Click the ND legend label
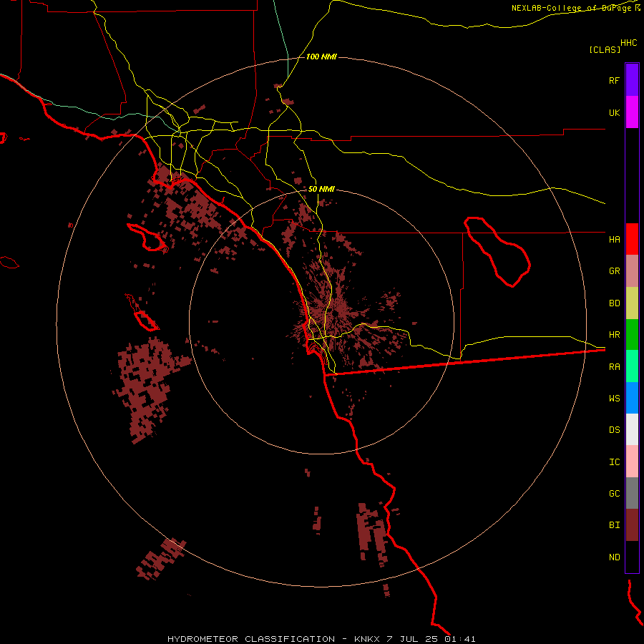The width and height of the screenshot is (644, 644). 614,557
